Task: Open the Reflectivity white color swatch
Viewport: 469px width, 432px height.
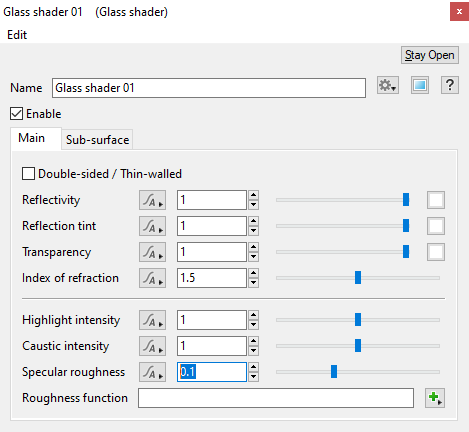Action: [436, 200]
